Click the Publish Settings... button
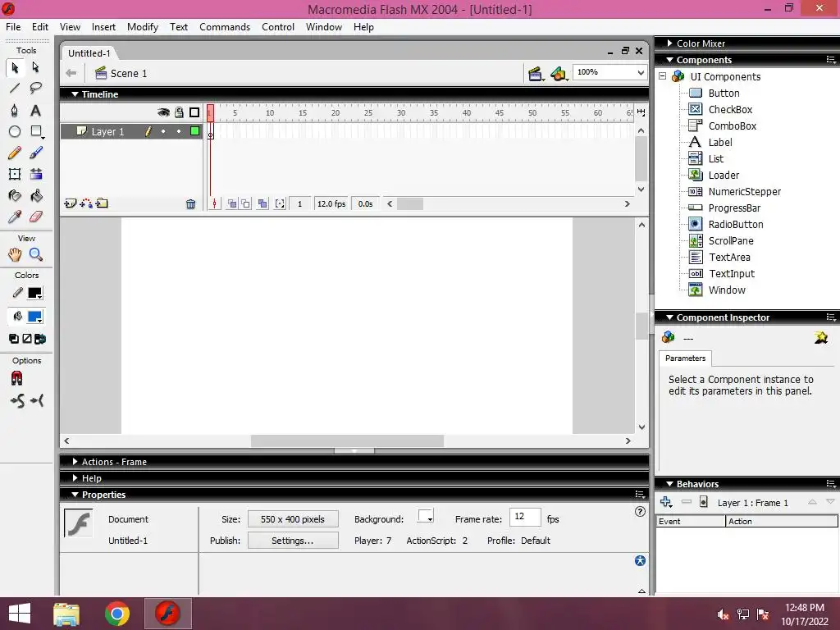Screen dimensions: 840x630 [x=293, y=541]
